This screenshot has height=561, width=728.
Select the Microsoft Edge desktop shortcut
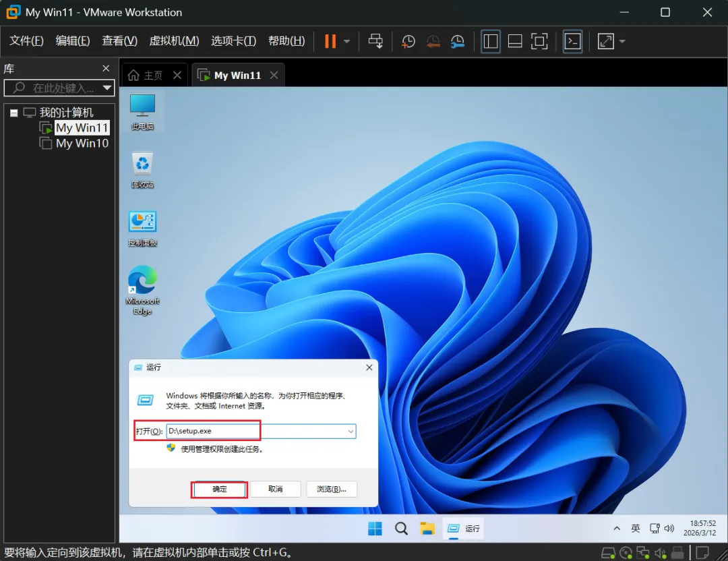tap(142, 290)
